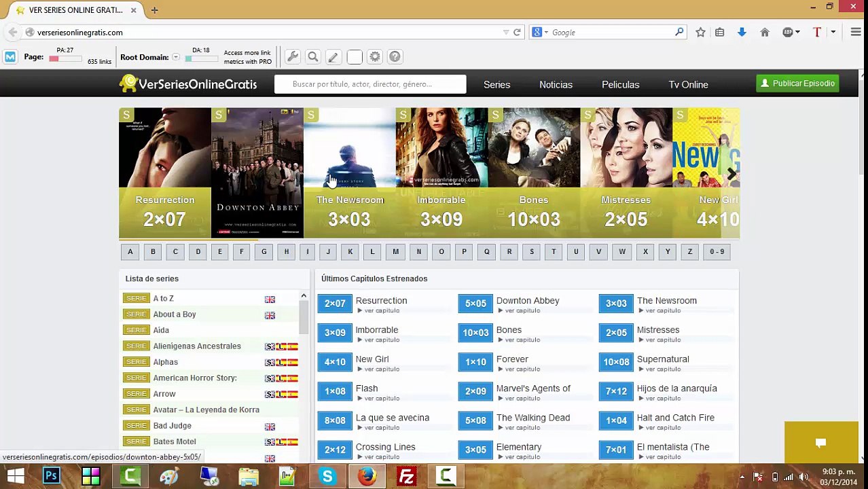Expand the Root Domain dropdown arrow
The width and height of the screenshot is (868, 489).
point(176,57)
